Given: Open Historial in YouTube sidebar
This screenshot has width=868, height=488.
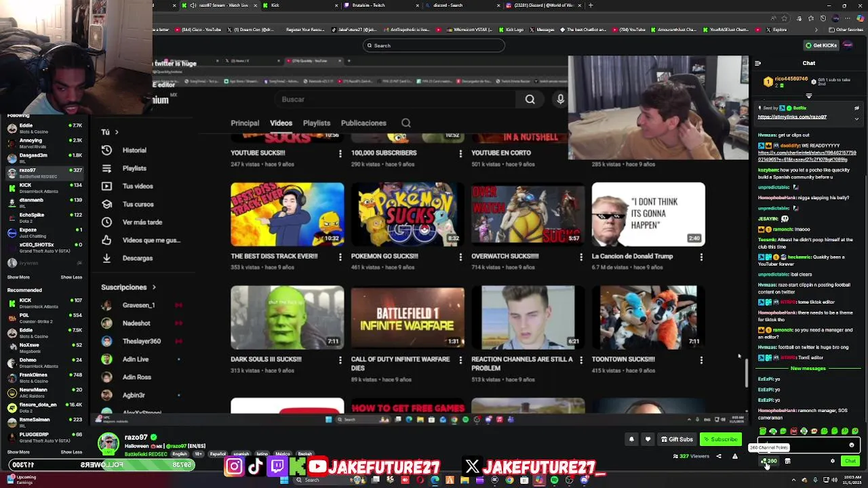Looking at the screenshot, I should click(x=134, y=150).
